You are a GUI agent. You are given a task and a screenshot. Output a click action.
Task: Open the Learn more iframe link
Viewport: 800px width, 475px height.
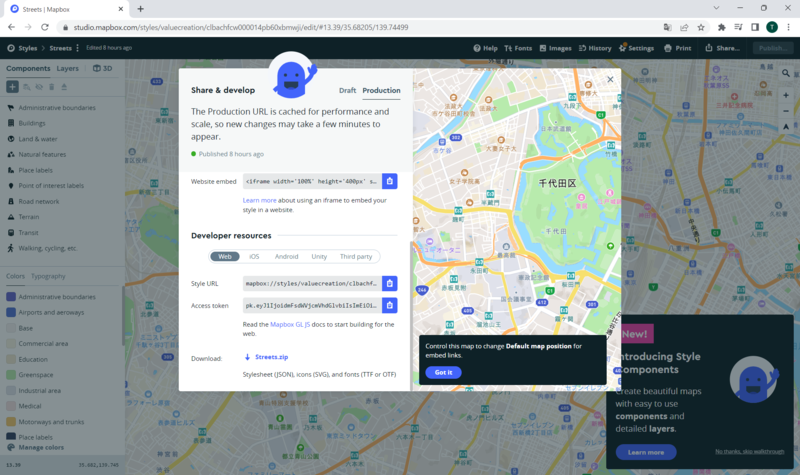point(259,201)
